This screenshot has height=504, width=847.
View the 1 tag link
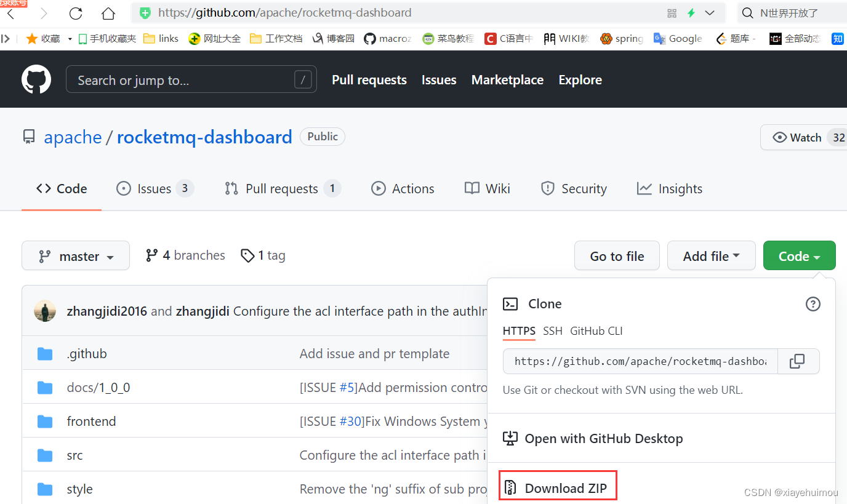(263, 255)
